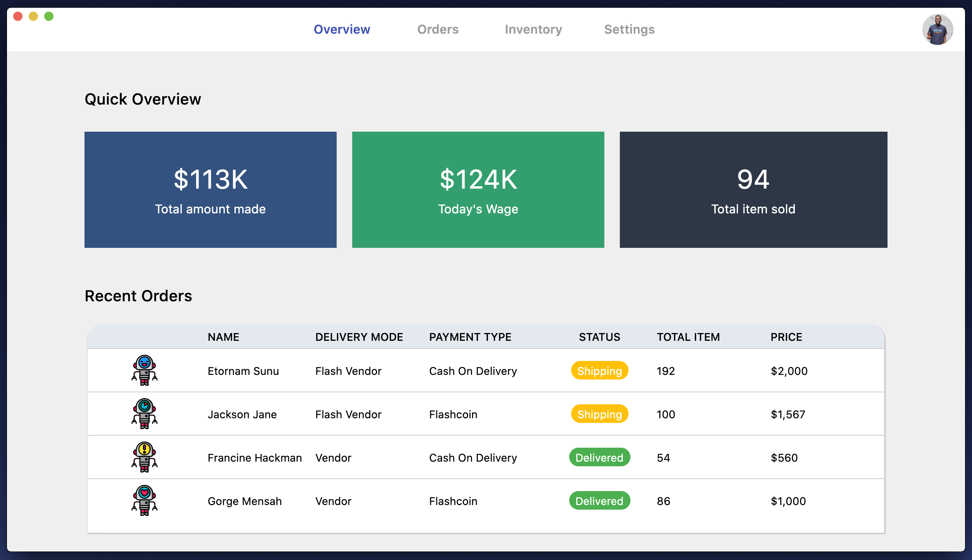
Task: Click Delivered badge for Gorge Mensah
Action: point(599,501)
